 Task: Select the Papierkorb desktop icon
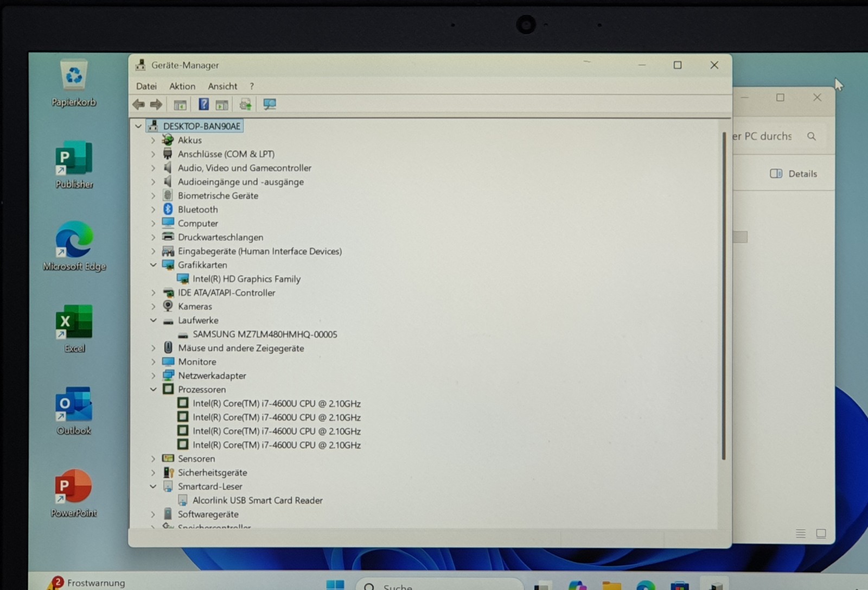[x=74, y=84]
